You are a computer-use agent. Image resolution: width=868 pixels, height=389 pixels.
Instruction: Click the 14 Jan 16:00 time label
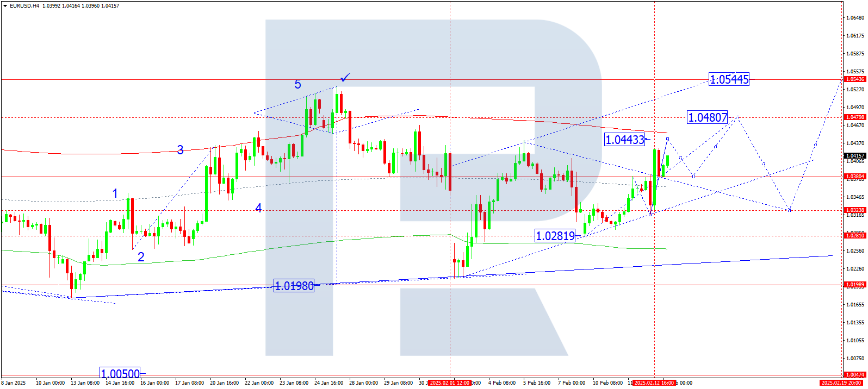point(120,383)
